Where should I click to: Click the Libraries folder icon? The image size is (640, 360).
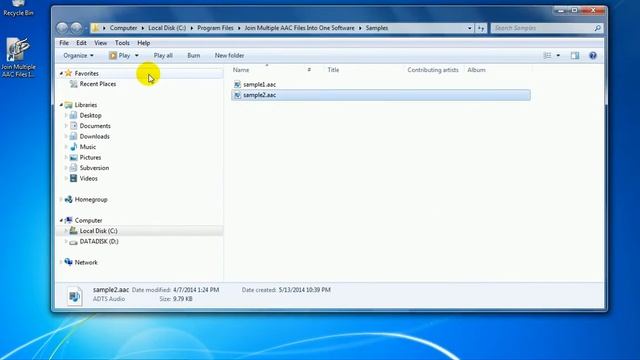69,105
